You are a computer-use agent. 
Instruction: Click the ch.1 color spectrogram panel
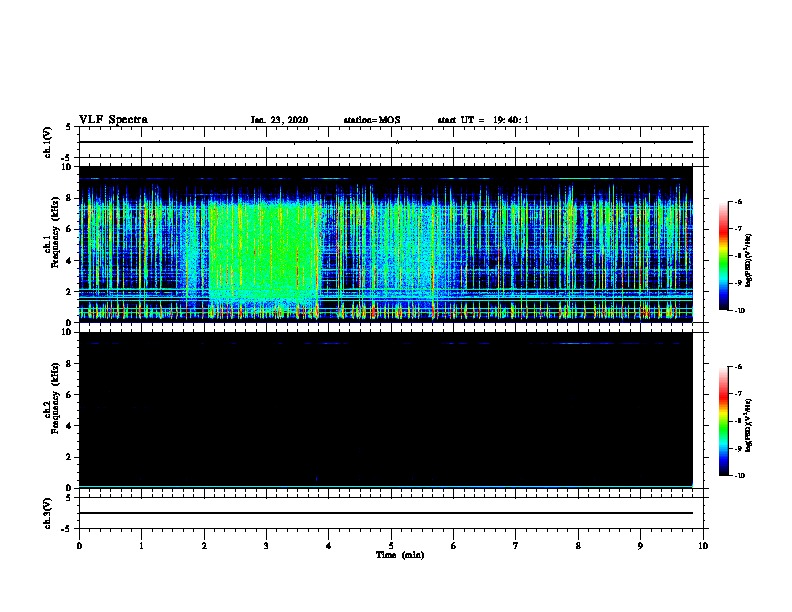[x=386, y=244]
